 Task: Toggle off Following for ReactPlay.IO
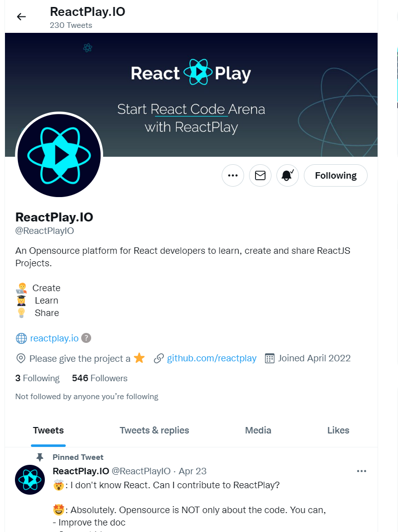[x=335, y=175]
